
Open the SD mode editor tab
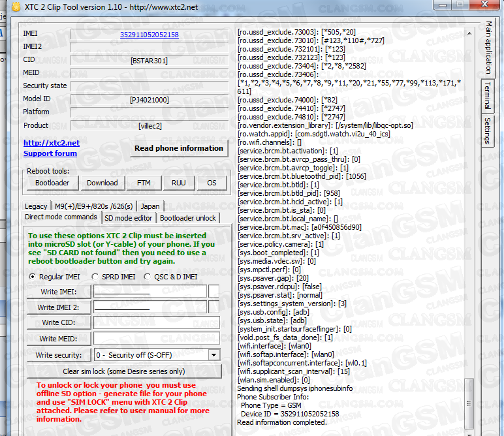(x=128, y=218)
